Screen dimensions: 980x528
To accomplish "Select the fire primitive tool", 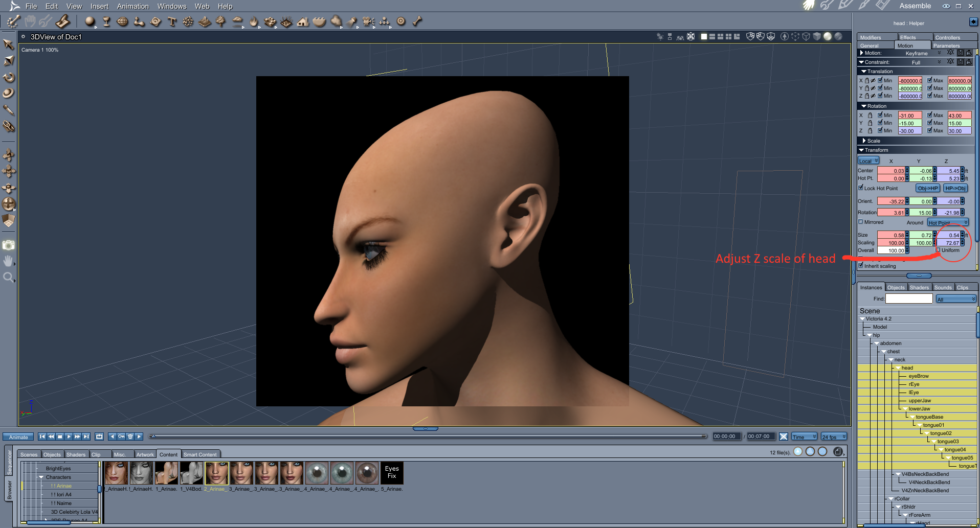I will 254,21.
